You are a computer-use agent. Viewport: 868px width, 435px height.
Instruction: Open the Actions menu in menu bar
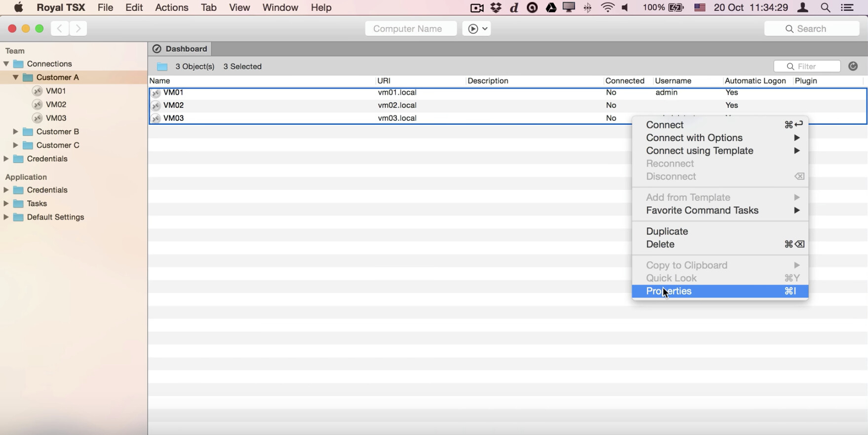click(x=171, y=7)
